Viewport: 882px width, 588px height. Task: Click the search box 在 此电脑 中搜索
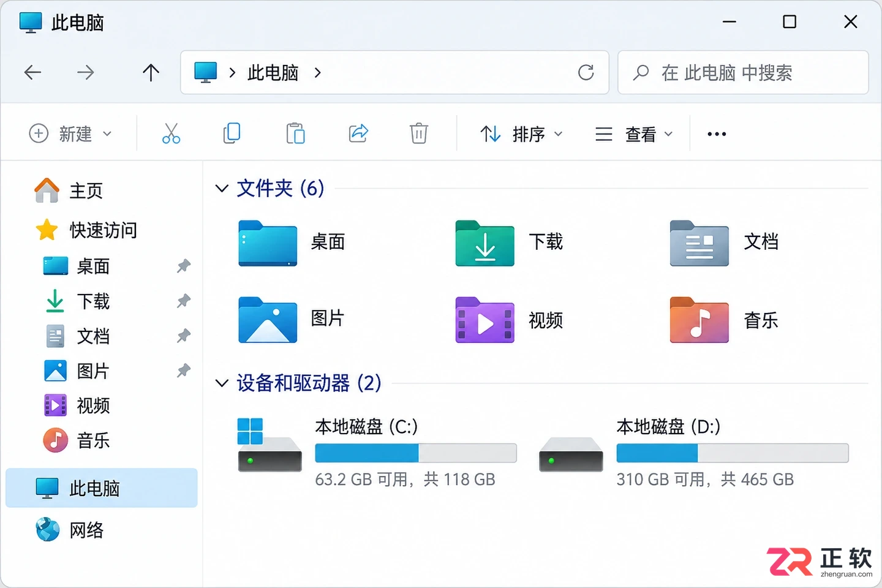(x=743, y=72)
